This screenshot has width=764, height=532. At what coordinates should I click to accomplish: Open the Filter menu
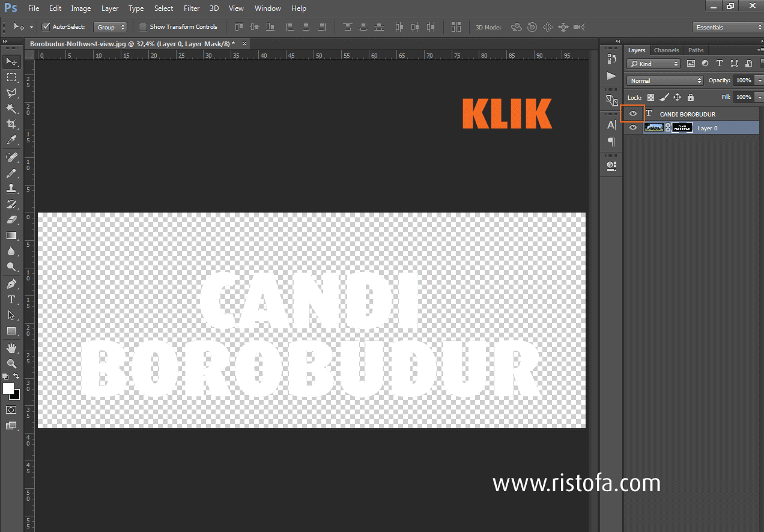coord(191,8)
